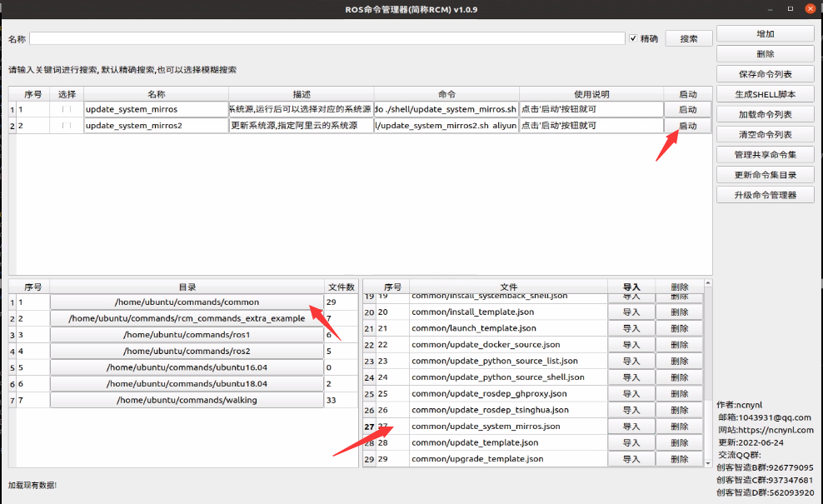Click the 导入 column header
The image size is (823, 504).
pyautogui.click(x=631, y=287)
